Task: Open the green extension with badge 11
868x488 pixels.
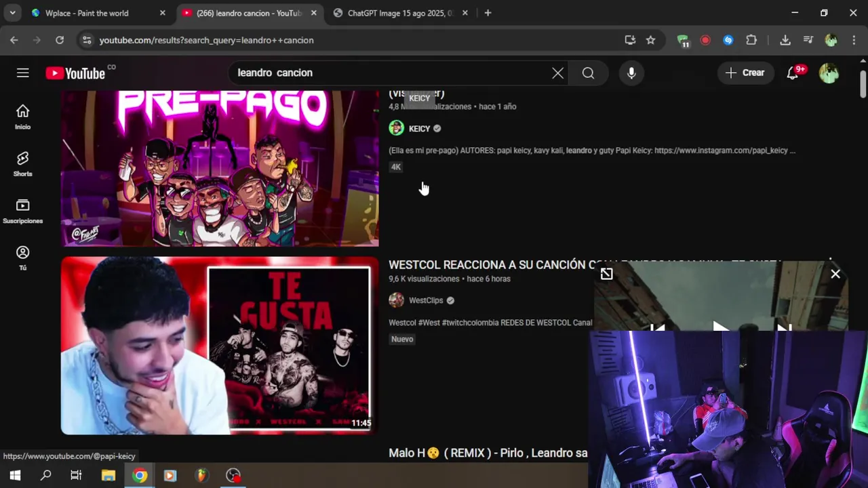Action: click(684, 41)
